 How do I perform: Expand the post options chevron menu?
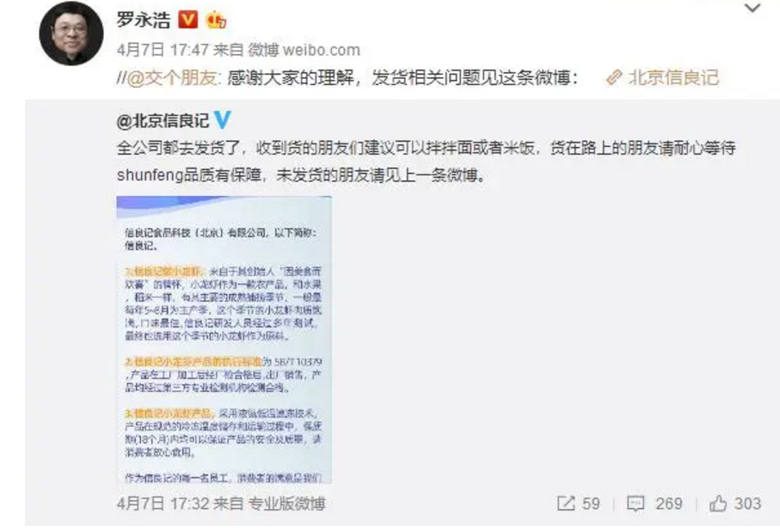click(x=752, y=8)
